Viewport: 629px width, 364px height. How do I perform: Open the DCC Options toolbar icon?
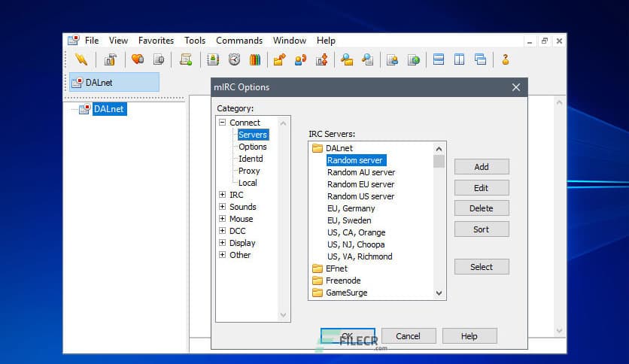point(322,59)
